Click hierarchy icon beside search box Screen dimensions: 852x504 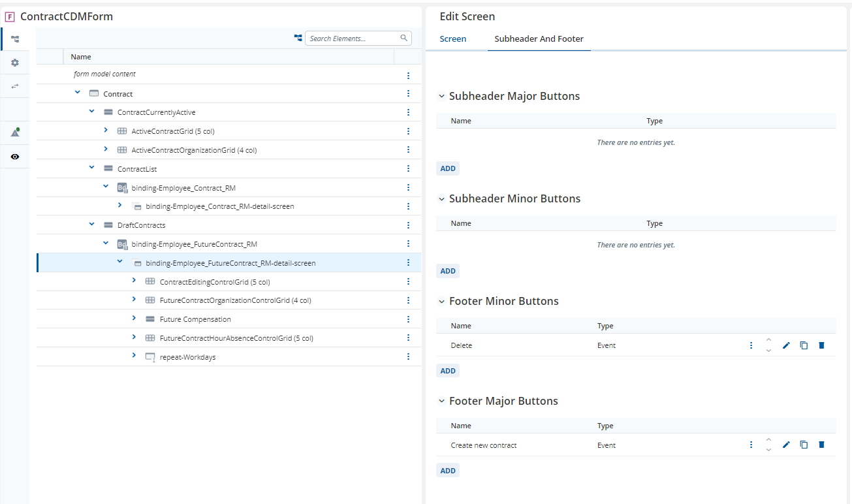[298, 39]
